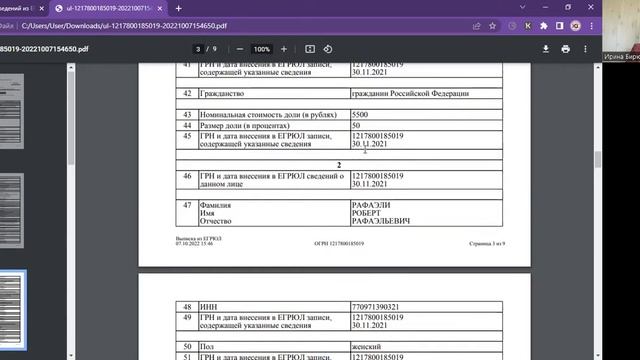Image resolution: width=640 pixels, height=360 pixels.
Task: Click the Номинальная стоимость доли label
Action: click(x=268, y=115)
